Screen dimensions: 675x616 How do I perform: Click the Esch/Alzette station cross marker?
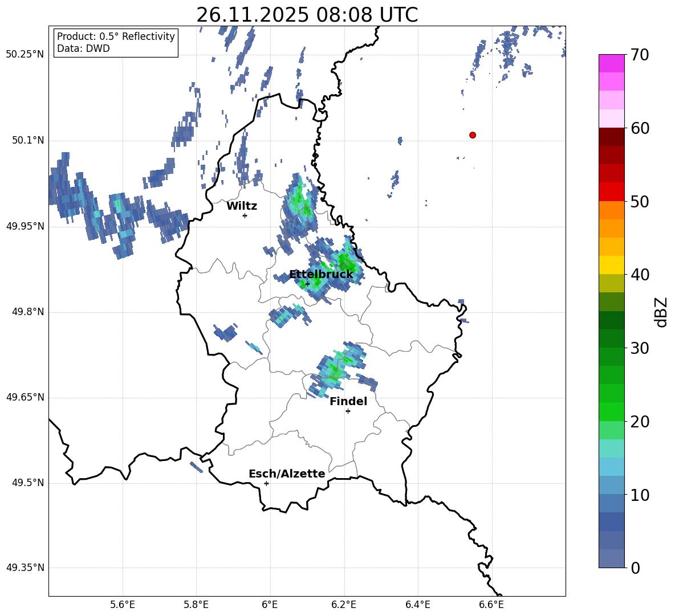[266, 483]
